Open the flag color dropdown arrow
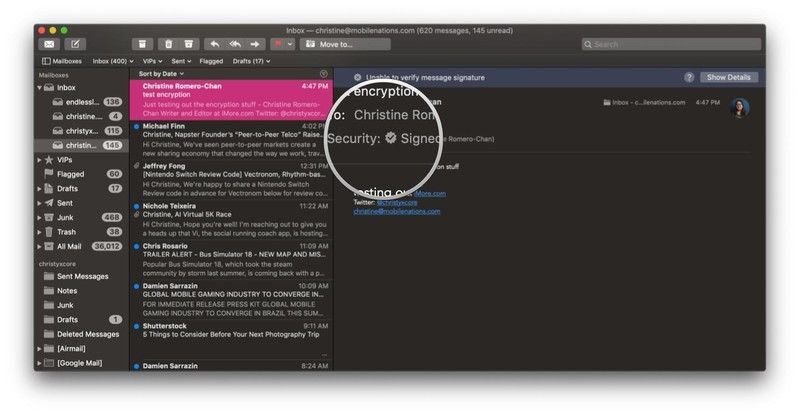The height and width of the screenshot is (415, 800). pos(290,44)
